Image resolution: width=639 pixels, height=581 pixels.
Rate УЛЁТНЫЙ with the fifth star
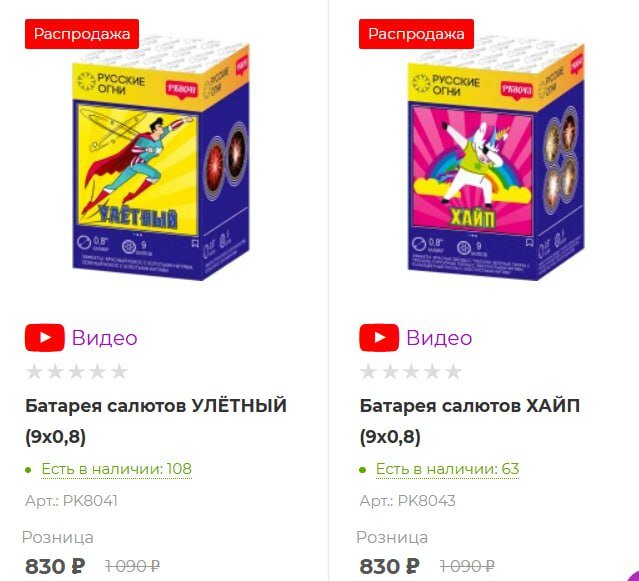pos(119,372)
